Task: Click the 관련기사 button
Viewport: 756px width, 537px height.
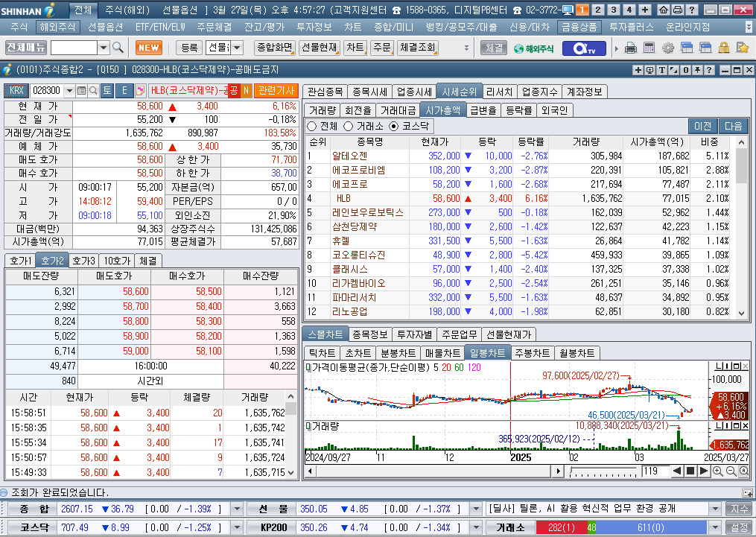Action: 276,91
